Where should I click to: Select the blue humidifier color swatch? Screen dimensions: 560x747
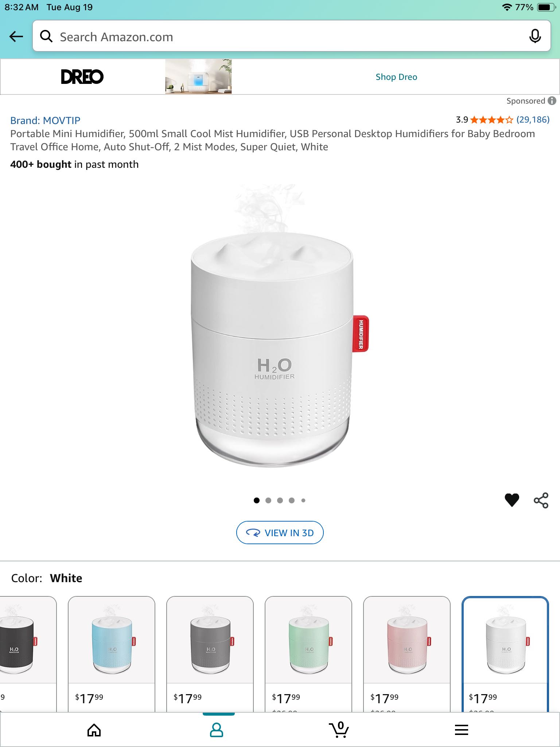[112, 654]
